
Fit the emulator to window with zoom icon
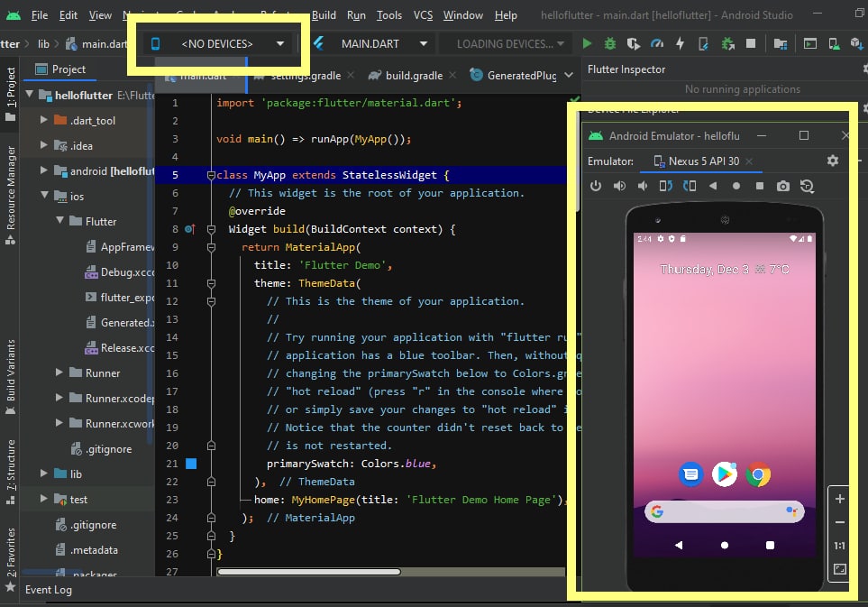point(840,569)
